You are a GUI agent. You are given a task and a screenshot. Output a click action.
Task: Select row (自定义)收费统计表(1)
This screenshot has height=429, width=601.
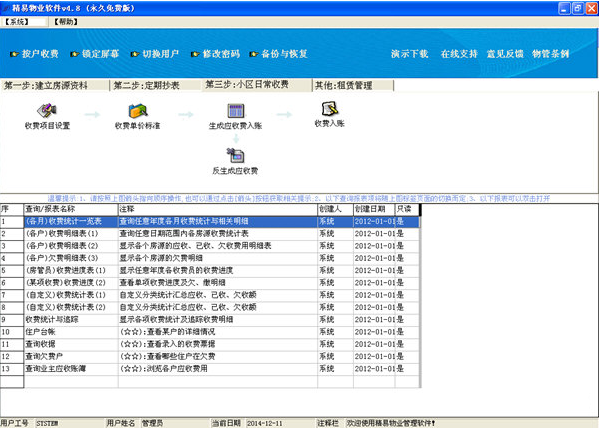210,295
